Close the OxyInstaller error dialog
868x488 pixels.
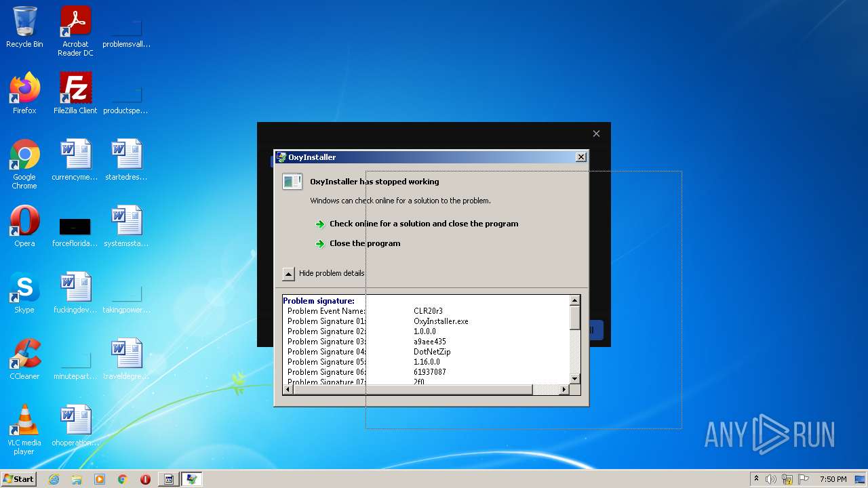tap(581, 157)
